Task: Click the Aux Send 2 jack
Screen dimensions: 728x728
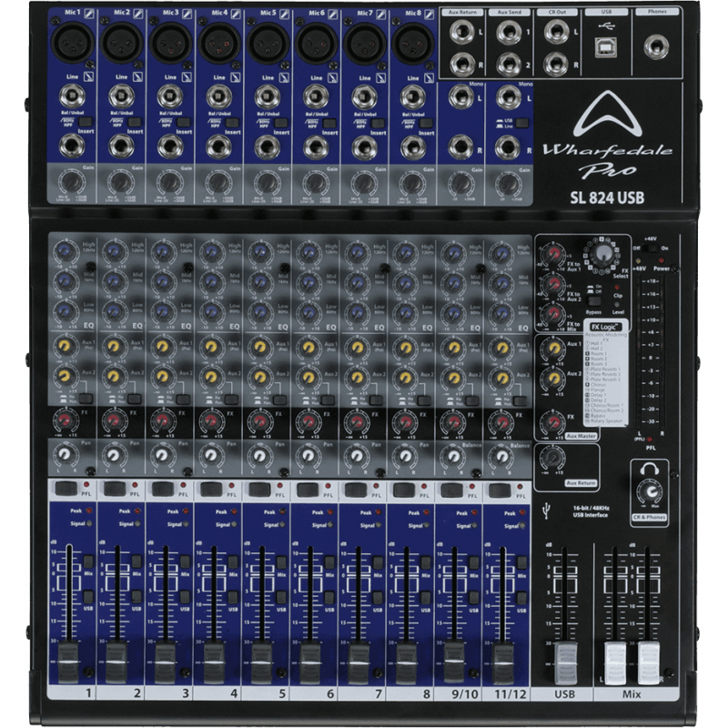Action: click(509, 65)
